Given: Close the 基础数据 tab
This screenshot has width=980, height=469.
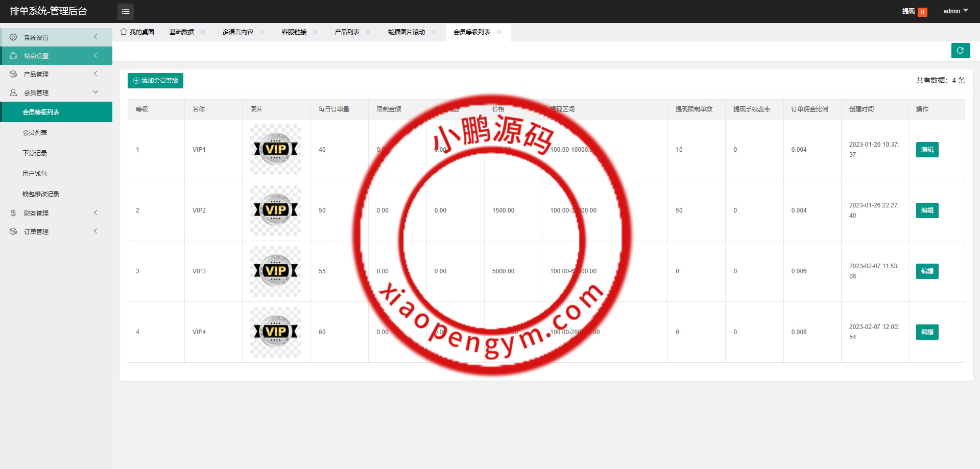Looking at the screenshot, I should pos(203,32).
